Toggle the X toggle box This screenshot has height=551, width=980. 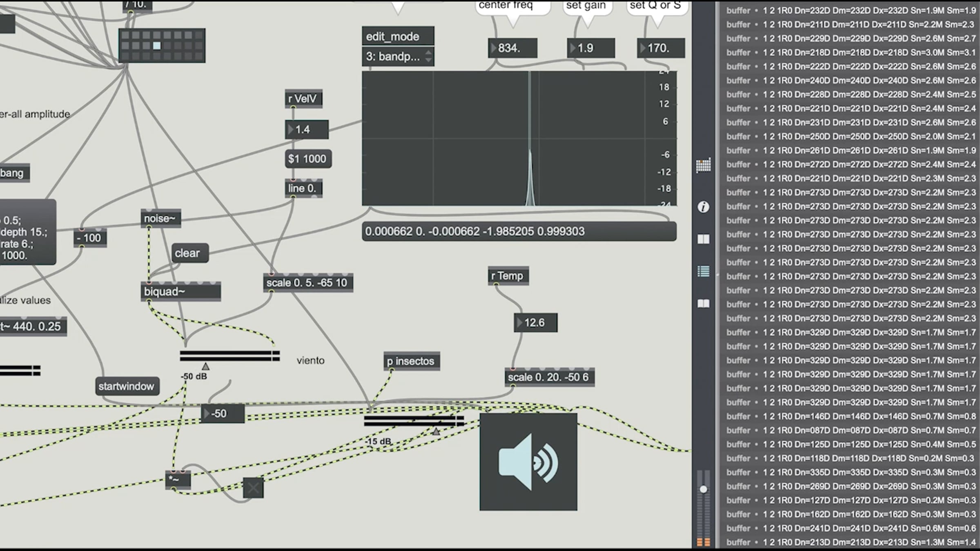pos(253,488)
